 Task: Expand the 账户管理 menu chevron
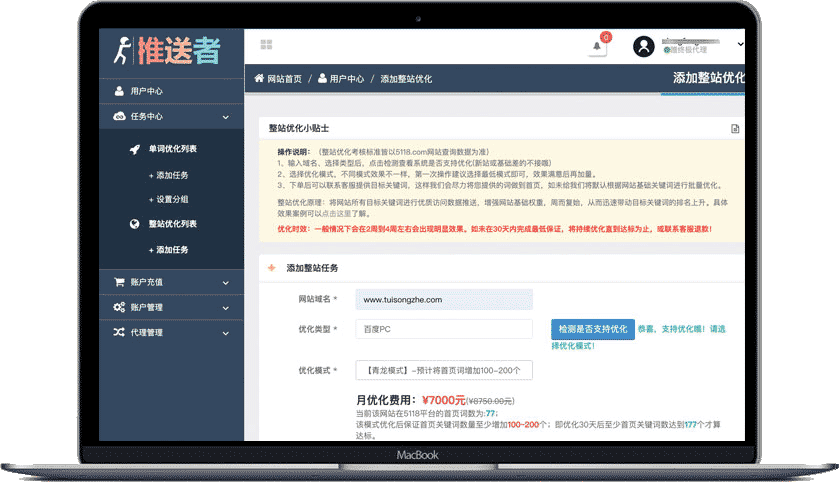pyautogui.click(x=226, y=308)
